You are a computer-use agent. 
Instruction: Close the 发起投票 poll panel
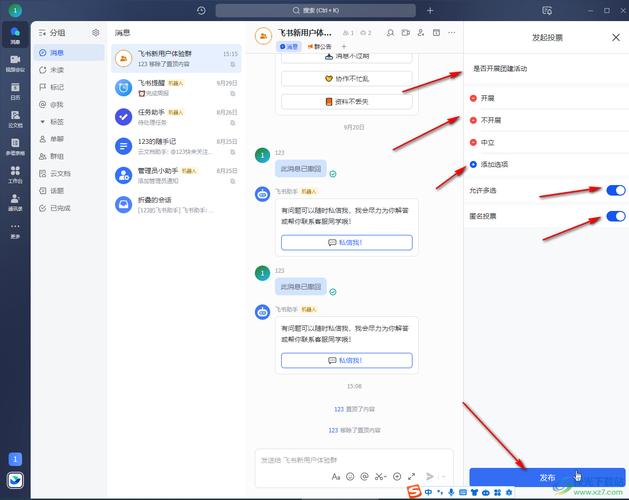(x=616, y=37)
